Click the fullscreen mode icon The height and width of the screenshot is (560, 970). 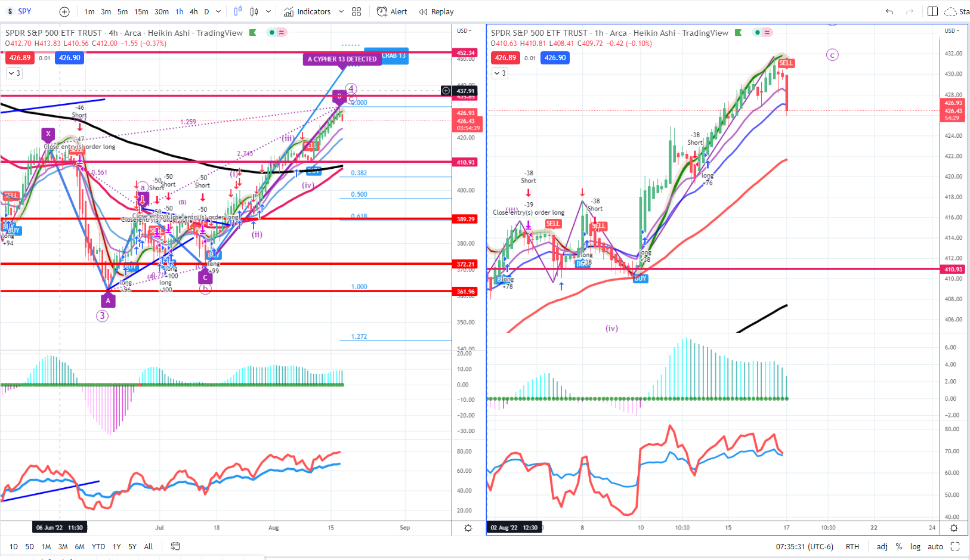click(955, 546)
